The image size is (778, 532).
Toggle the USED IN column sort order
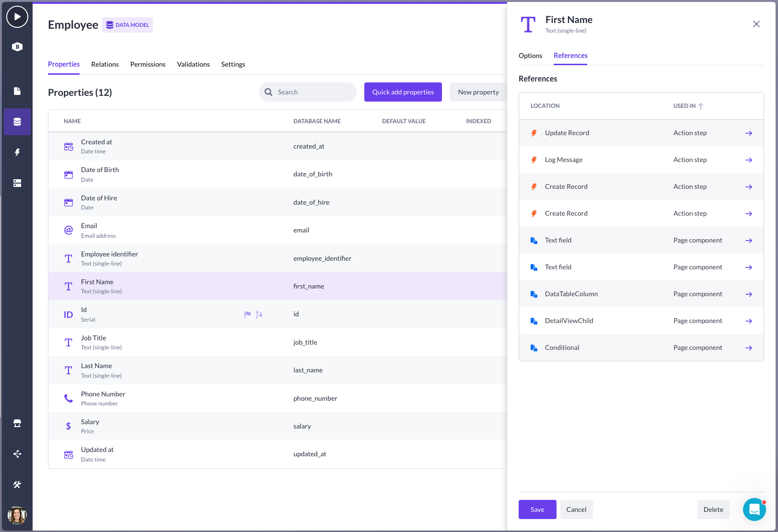(701, 106)
